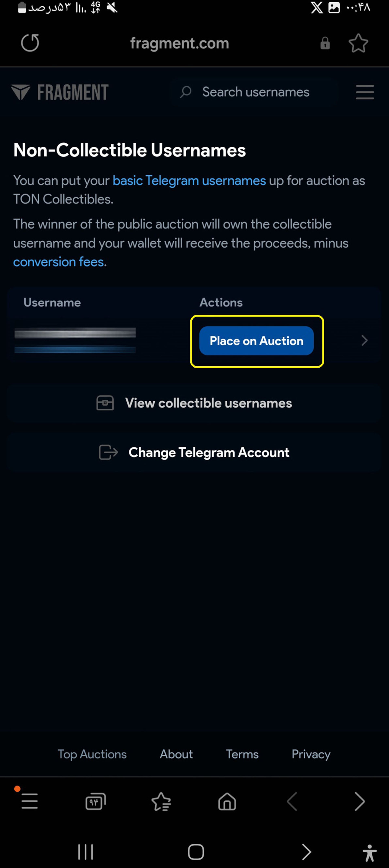The width and height of the screenshot is (389, 868).
Task: Expand username row chevron arrow
Action: pos(364,340)
